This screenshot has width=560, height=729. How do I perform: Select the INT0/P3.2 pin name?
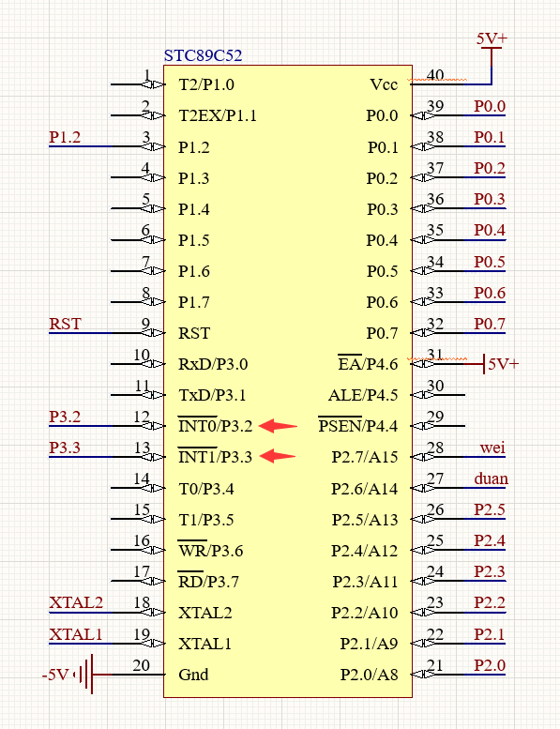215,426
